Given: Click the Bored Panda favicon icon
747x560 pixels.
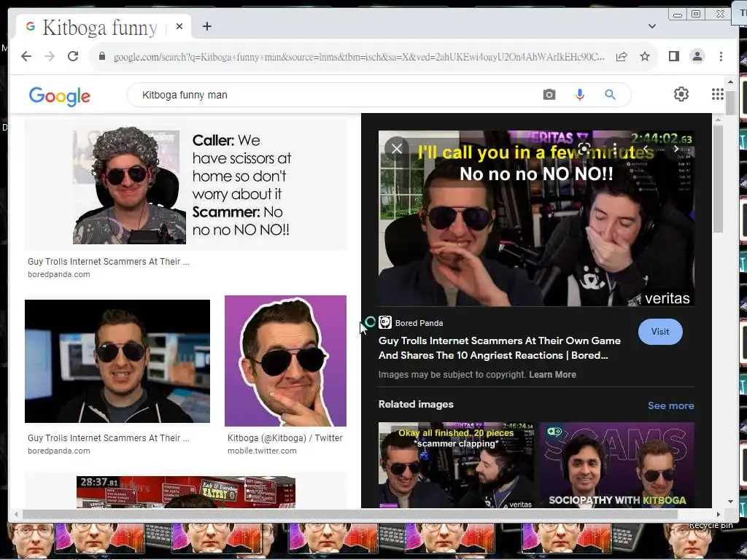Looking at the screenshot, I should [x=385, y=322].
